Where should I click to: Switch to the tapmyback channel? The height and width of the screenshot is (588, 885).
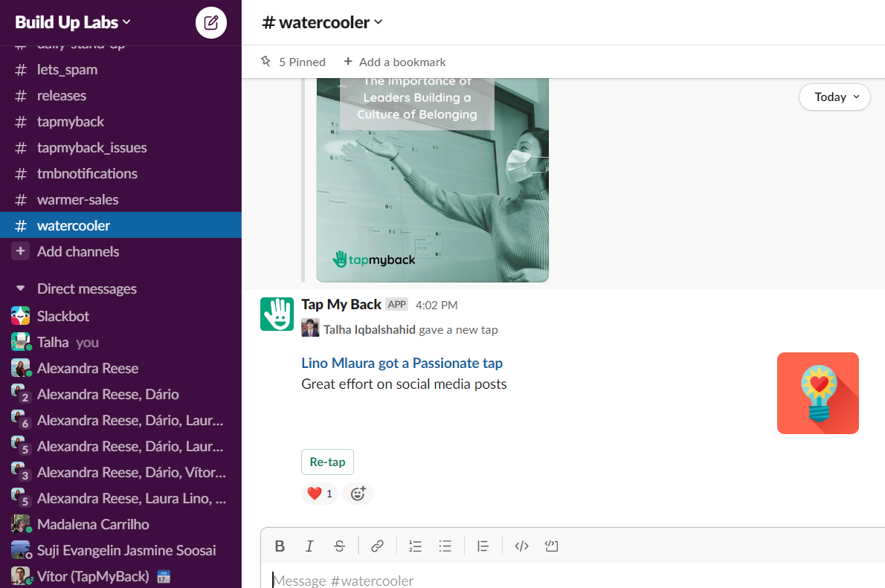(x=120, y=121)
